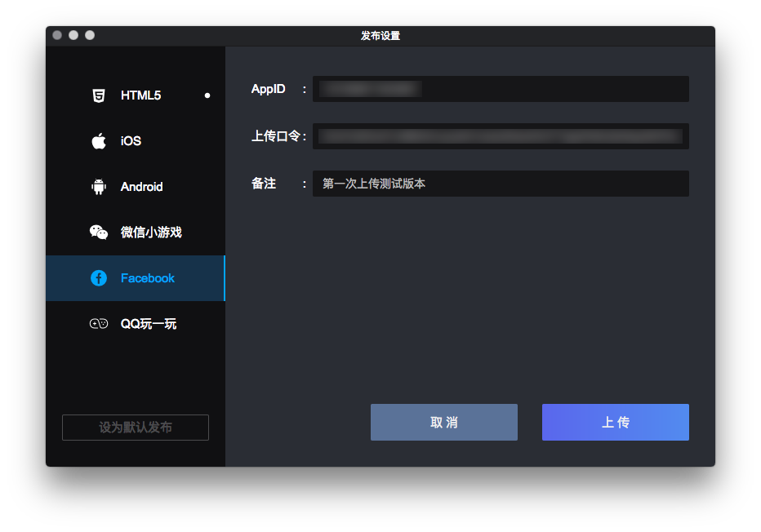Focus the AppID input field
This screenshot has width=761, height=532.
click(x=501, y=89)
